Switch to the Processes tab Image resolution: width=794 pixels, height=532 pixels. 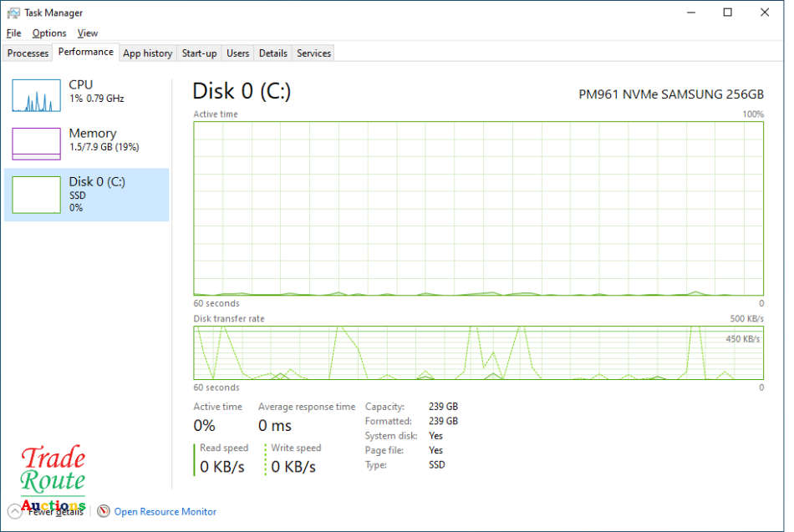(28, 53)
